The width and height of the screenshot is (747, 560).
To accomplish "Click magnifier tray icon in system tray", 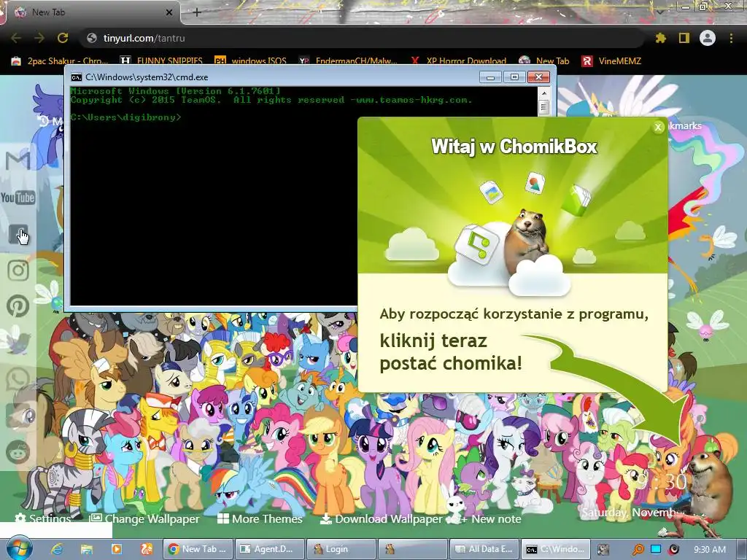I will pos(638,549).
